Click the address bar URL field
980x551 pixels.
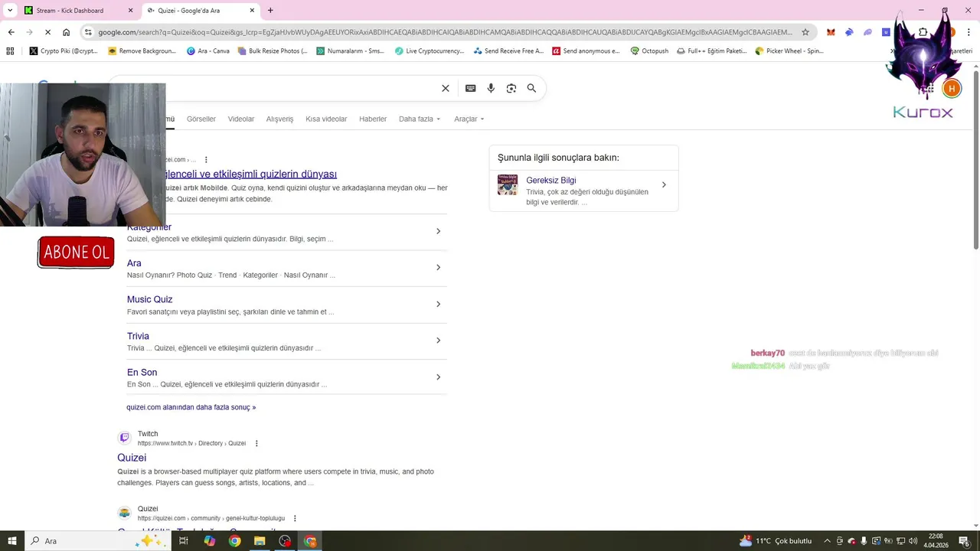coord(445,32)
